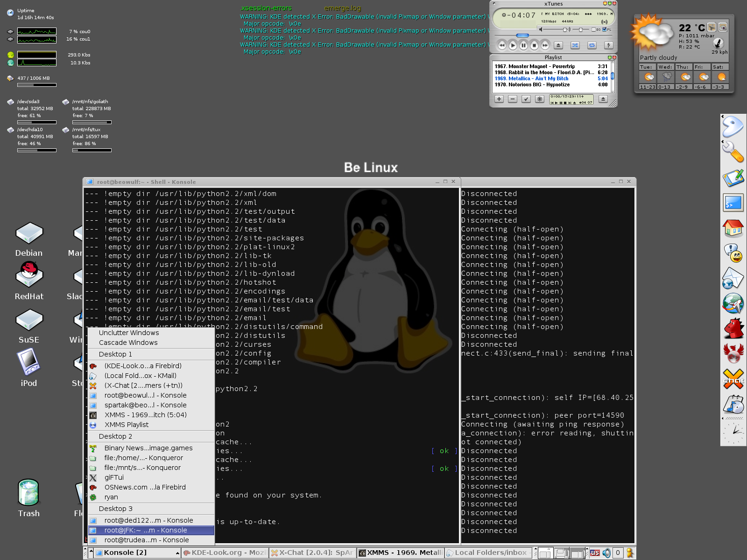Viewport: 747px width, 560px height.
Task: Click the lightning bolt button in xTunes
Action: (608, 45)
